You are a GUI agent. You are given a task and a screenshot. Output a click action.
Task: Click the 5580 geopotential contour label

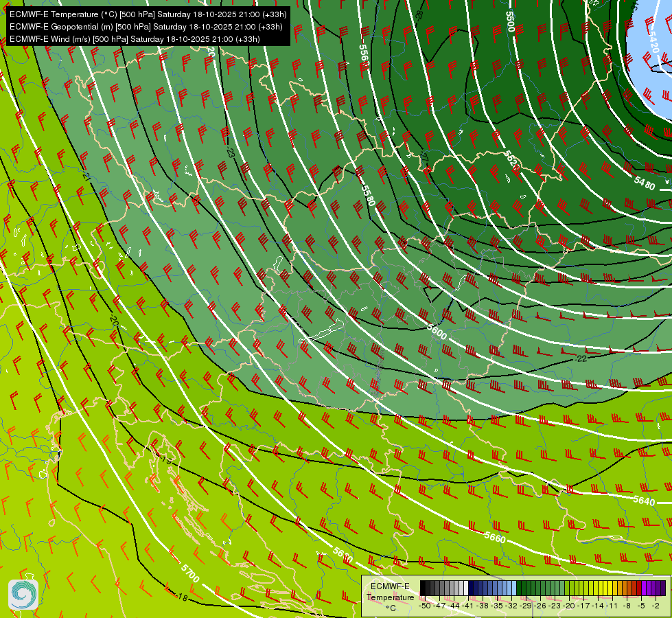368,195
